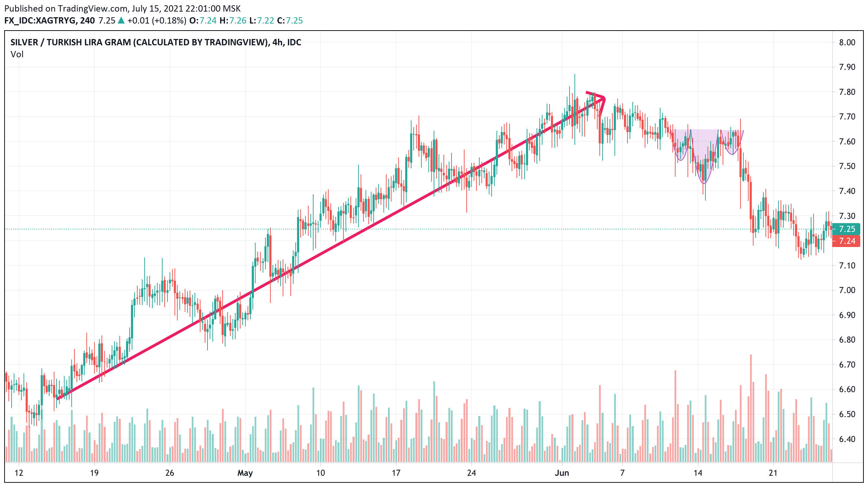
Task: Click the FX_IDC:XAGTRYG symbol in the header
Action: (40, 21)
